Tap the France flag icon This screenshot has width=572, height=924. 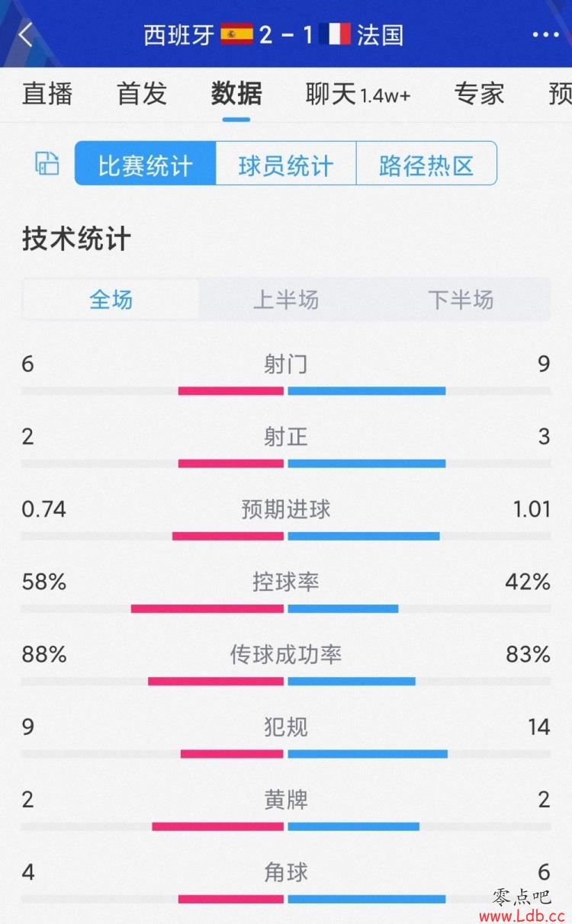pyautogui.click(x=335, y=34)
